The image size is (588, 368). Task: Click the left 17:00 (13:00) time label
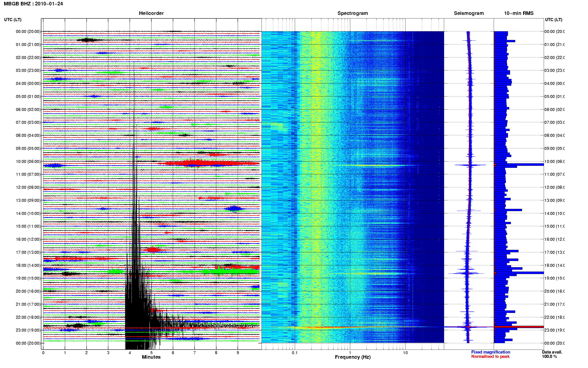click(28, 252)
